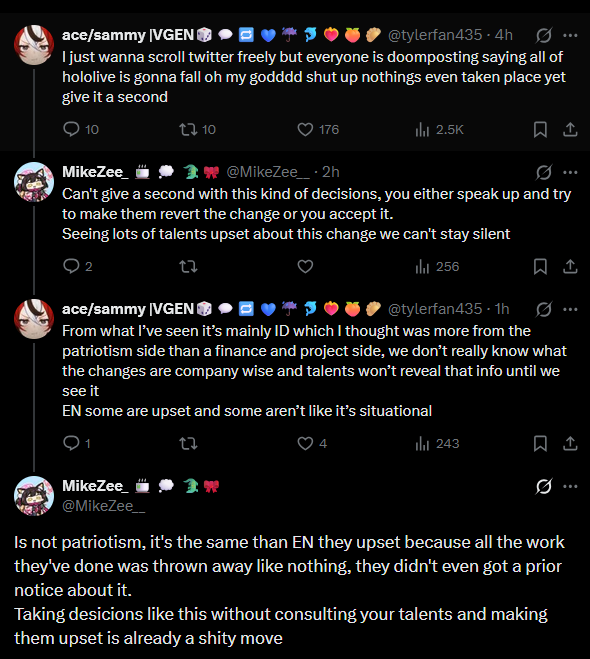View analytics showing 2.5K views
The image size is (590, 659).
tap(439, 129)
